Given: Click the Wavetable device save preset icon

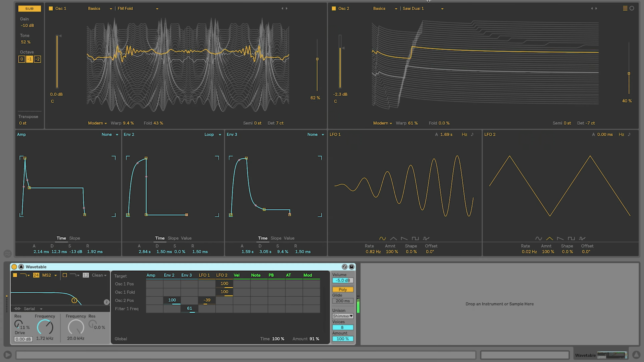Looking at the screenshot, I should (x=351, y=267).
